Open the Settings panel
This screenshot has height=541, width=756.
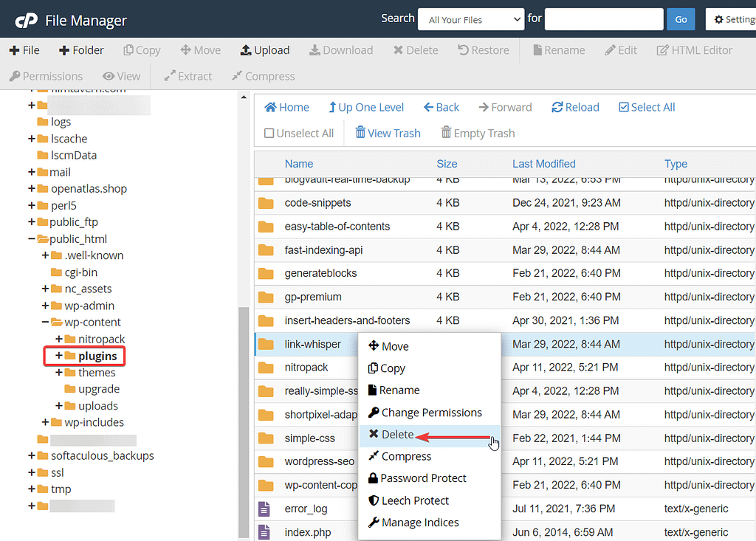tap(735, 18)
